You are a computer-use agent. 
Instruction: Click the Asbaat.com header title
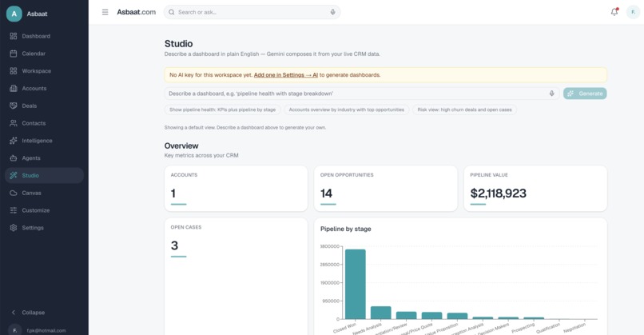pos(137,12)
